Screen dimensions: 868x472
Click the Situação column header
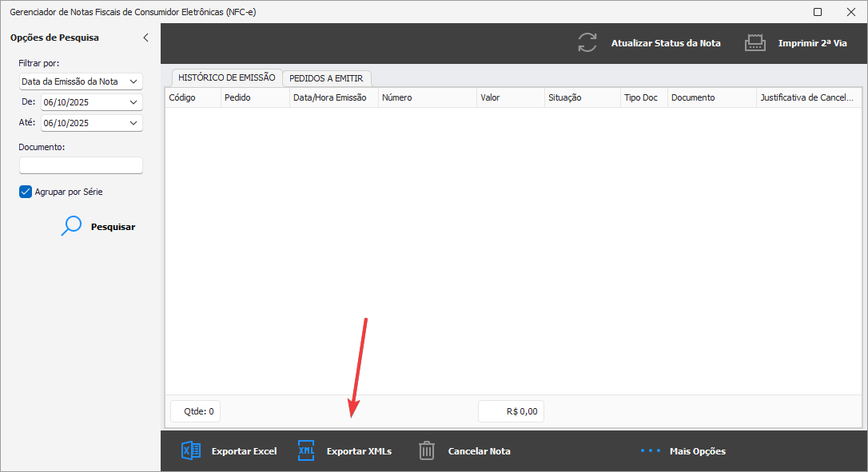click(564, 97)
